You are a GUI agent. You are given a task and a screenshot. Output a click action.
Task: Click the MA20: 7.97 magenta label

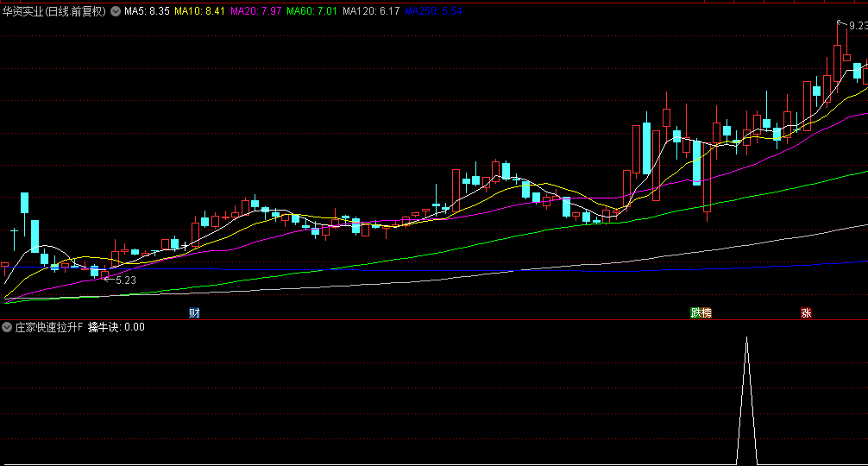pos(255,11)
